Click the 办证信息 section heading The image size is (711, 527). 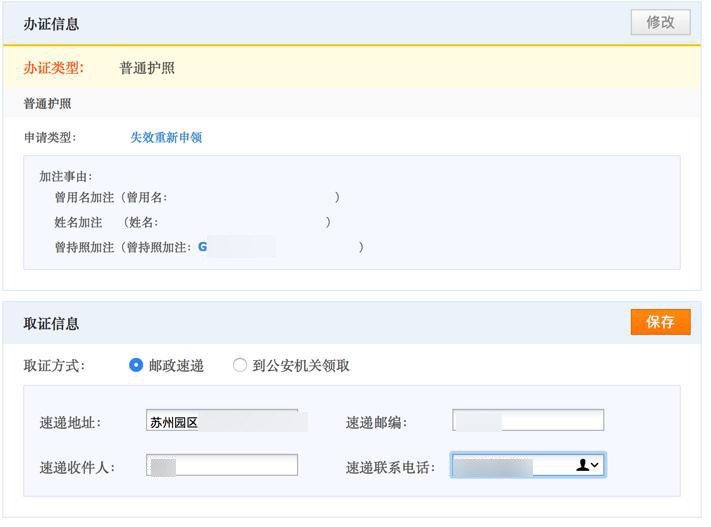51,24
